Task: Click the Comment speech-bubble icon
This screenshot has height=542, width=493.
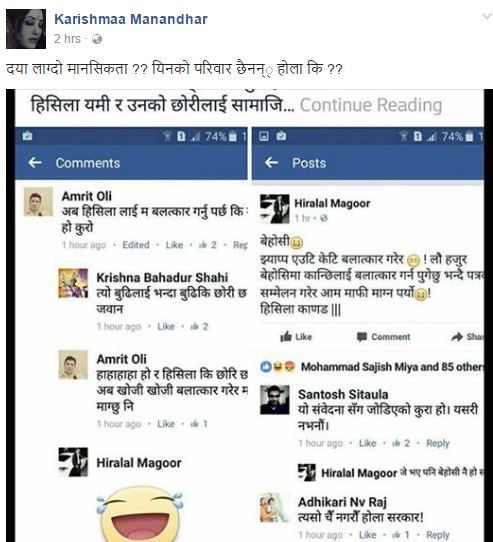Action: (362, 337)
